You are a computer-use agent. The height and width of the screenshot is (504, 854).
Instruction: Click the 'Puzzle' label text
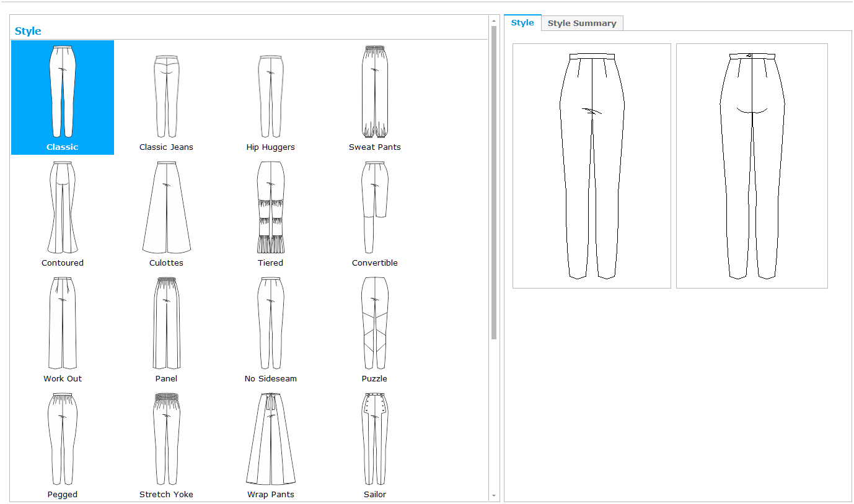point(374,379)
